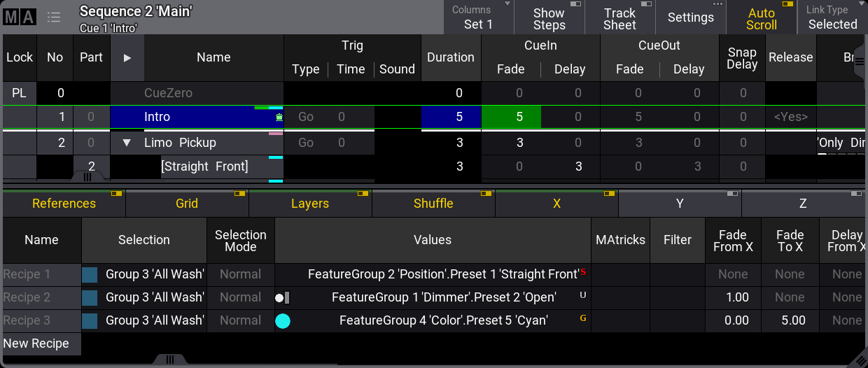Open the sequence Settings button
Screen dimensions: 868x368
690,17
